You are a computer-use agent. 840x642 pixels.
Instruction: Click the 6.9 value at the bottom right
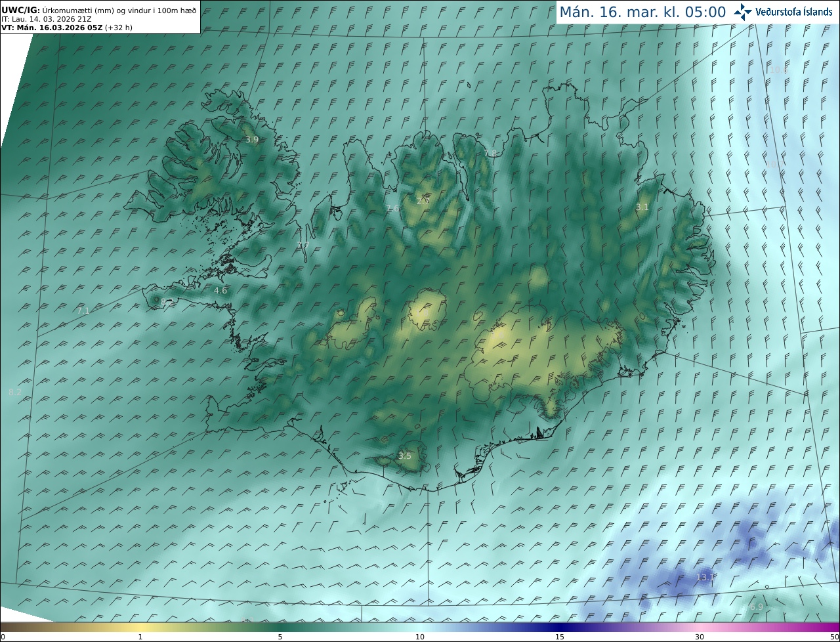[757, 607]
